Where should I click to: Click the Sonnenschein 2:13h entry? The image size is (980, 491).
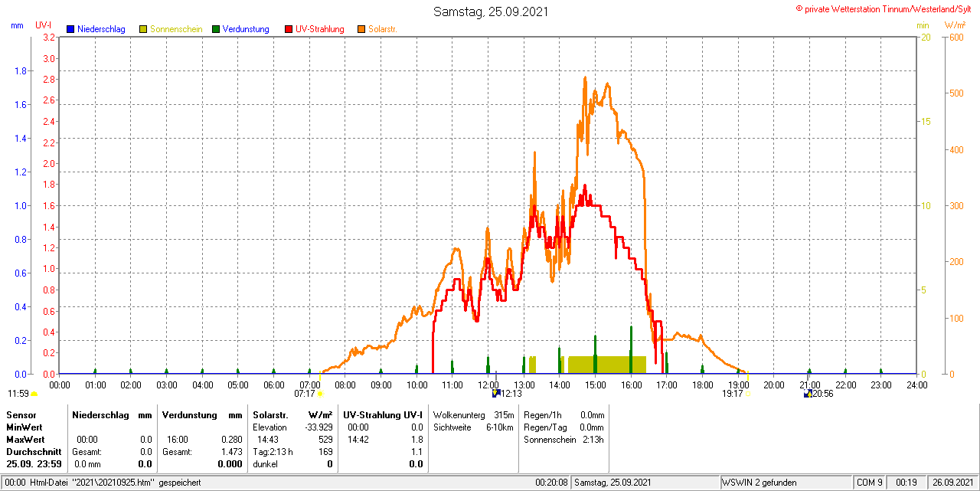click(x=564, y=440)
